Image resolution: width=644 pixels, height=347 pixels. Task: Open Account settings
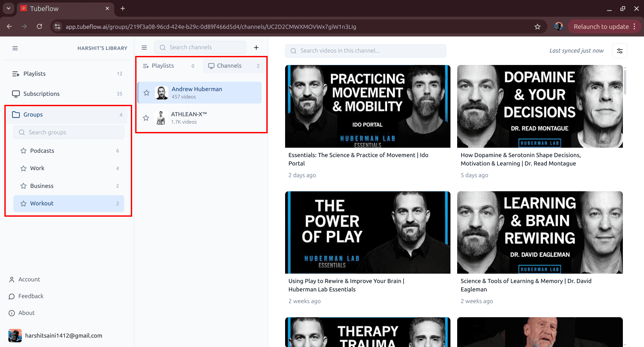tap(24, 279)
